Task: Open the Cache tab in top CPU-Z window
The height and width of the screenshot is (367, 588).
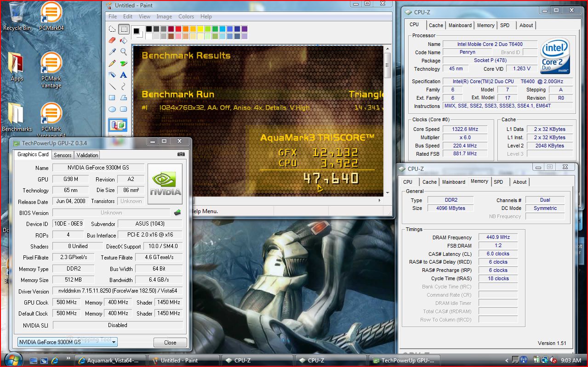Action: [436, 25]
